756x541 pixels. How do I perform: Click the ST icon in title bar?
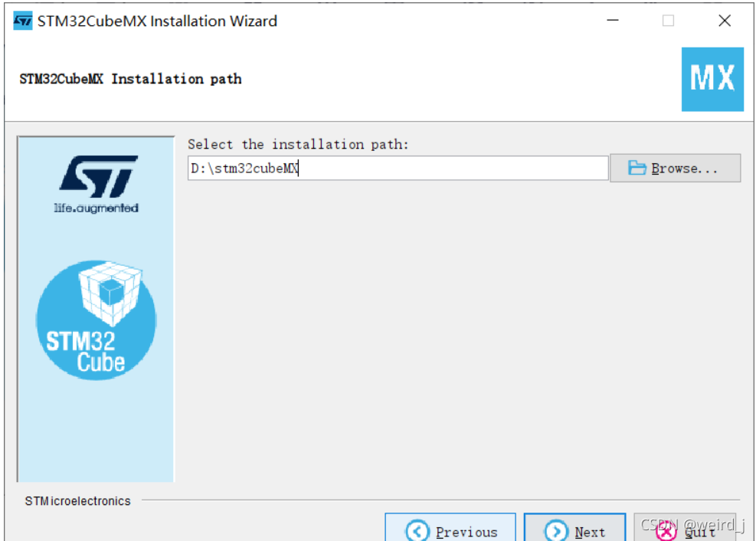tap(23, 21)
